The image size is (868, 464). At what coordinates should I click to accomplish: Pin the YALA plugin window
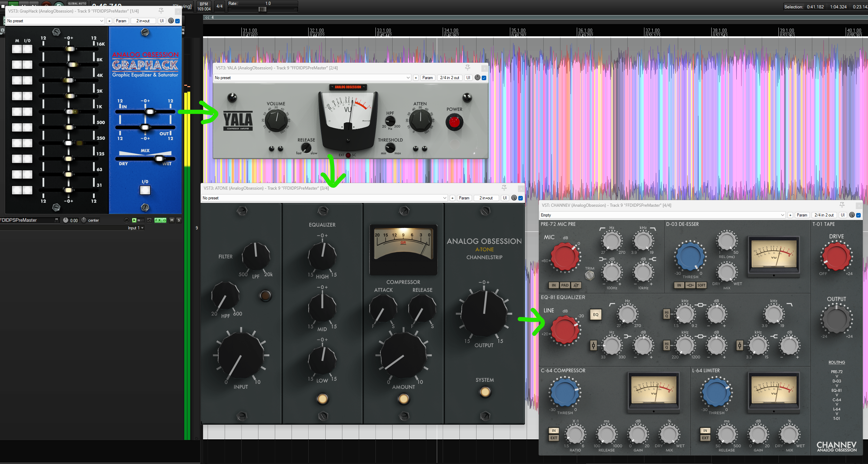(467, 68)
